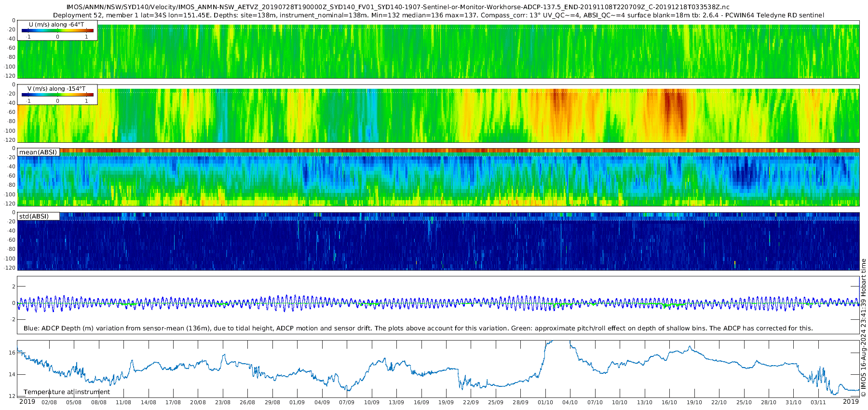
Task: Click the U velocity colorbar legend
Action: click(57, 30)
